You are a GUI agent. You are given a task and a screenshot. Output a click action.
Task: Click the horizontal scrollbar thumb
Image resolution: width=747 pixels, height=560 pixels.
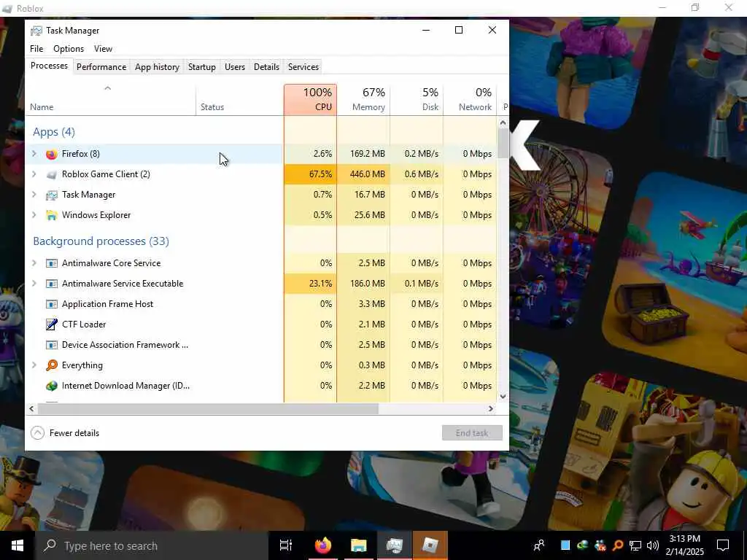click(x=208, y=408)
